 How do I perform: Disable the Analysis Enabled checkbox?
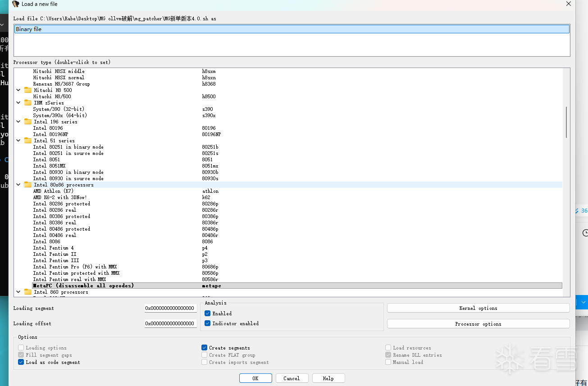click(x=208, y=313)
